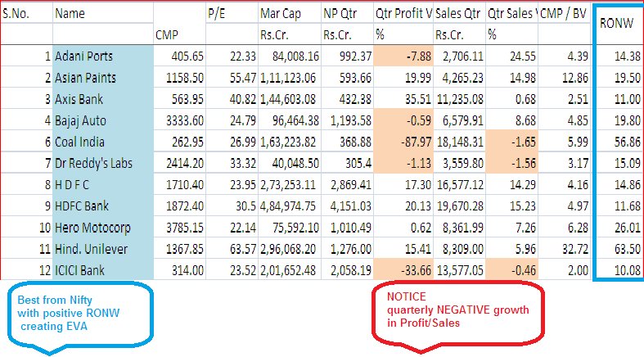
Task: Select Hind. Unilever P/E value 63.57
Action: point(232,248)
